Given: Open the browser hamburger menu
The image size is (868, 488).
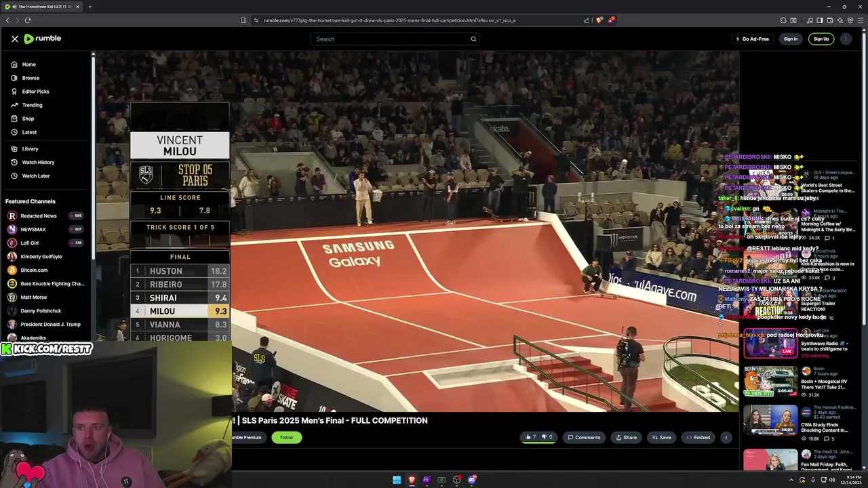Looking at the screenshot, I should [x=861, y=20].
